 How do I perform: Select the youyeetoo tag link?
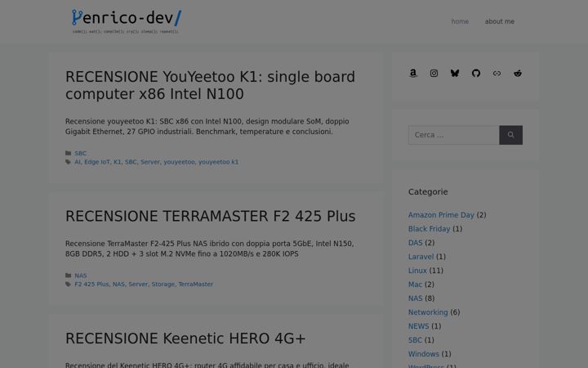coord(179,162)
